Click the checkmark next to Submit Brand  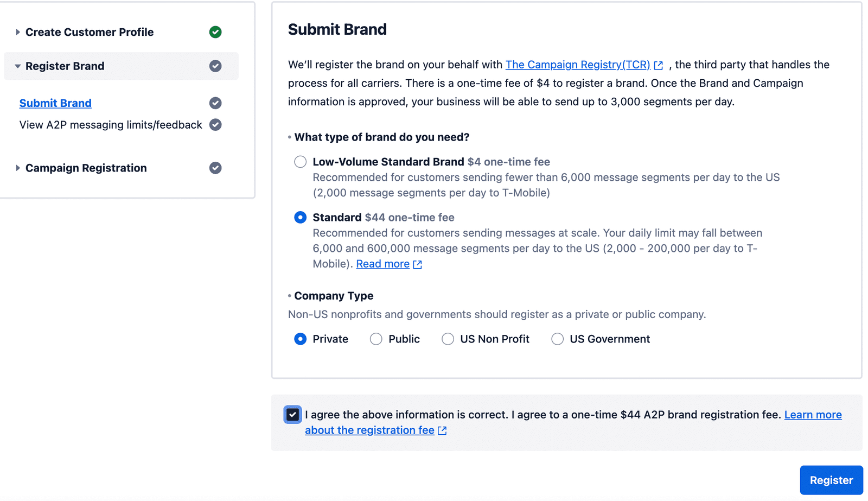click(215, 103)
